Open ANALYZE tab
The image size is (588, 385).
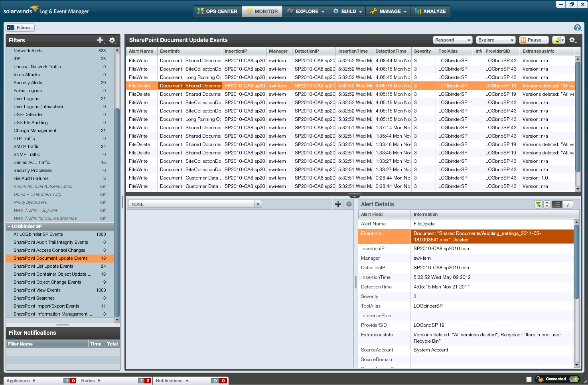tap(430, 11)
